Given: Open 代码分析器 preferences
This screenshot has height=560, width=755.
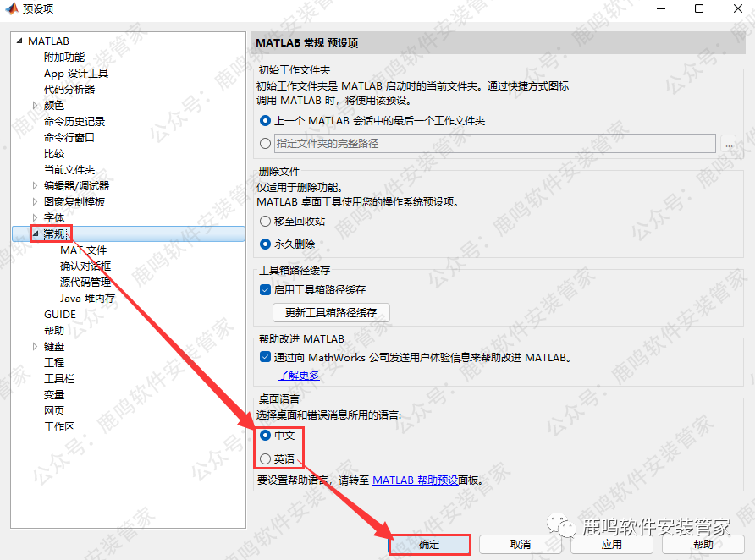Looking at the screenshot, I should (69, 89).
